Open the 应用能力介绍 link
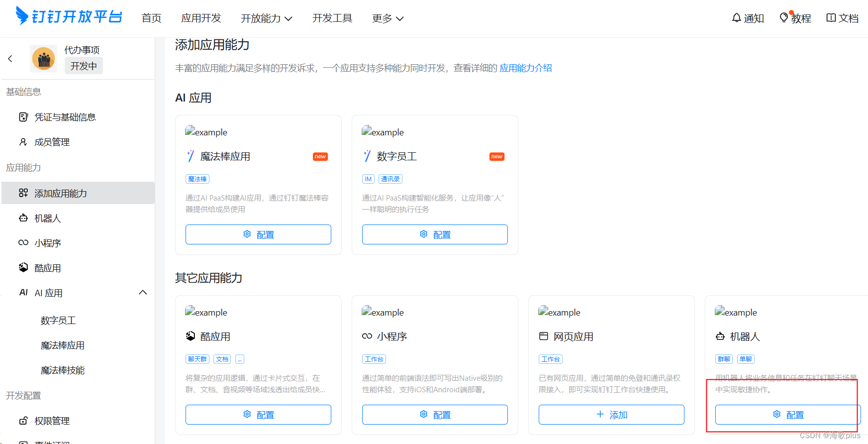Image resolution: width=868 pixels, height=444 pixels. click(526, 68)
